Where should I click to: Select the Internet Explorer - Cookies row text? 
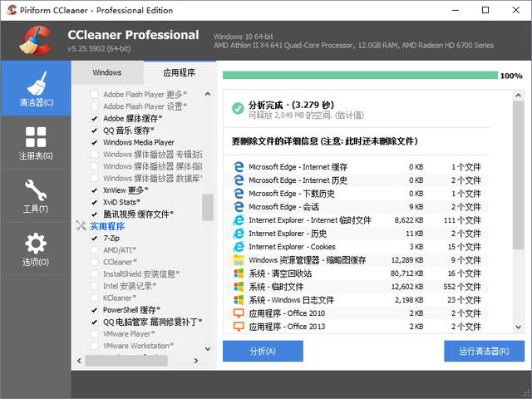click(292, 247)
